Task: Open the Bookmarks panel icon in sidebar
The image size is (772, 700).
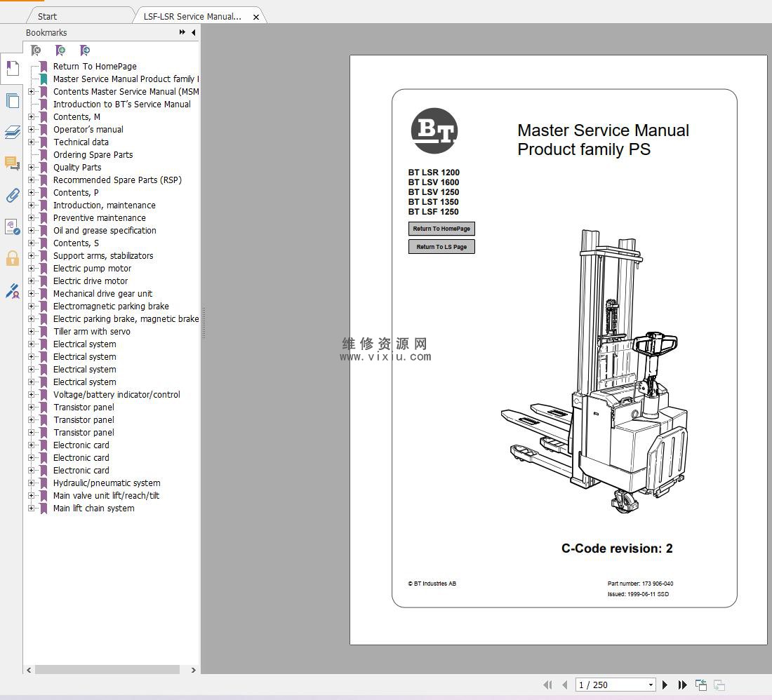Action: click(13, 68)
